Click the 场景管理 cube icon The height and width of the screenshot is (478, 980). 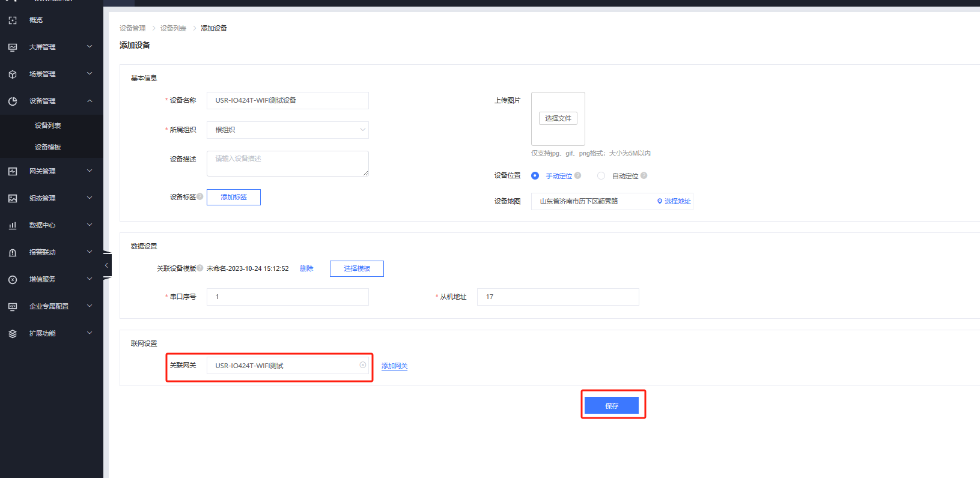pyautogui.click(x=13, y=74)
